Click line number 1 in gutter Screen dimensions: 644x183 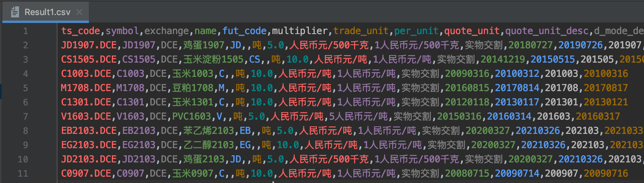coord(25,31)
